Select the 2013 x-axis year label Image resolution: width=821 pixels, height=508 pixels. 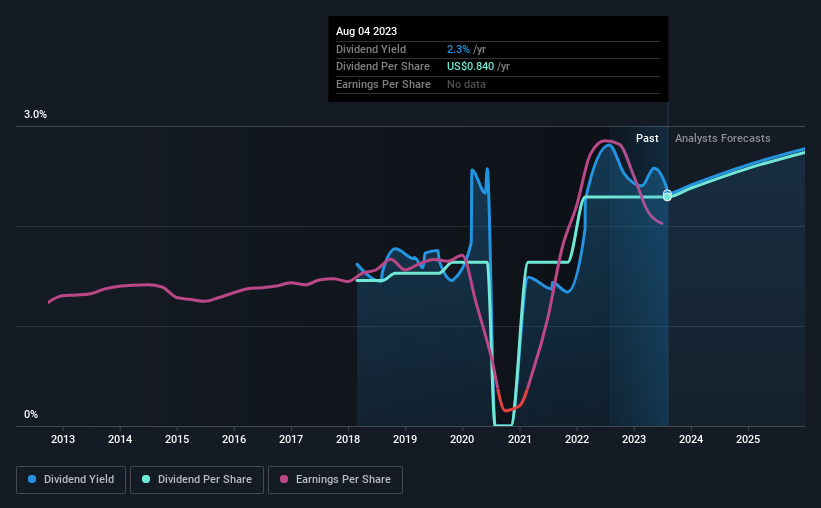click(63, 439)
